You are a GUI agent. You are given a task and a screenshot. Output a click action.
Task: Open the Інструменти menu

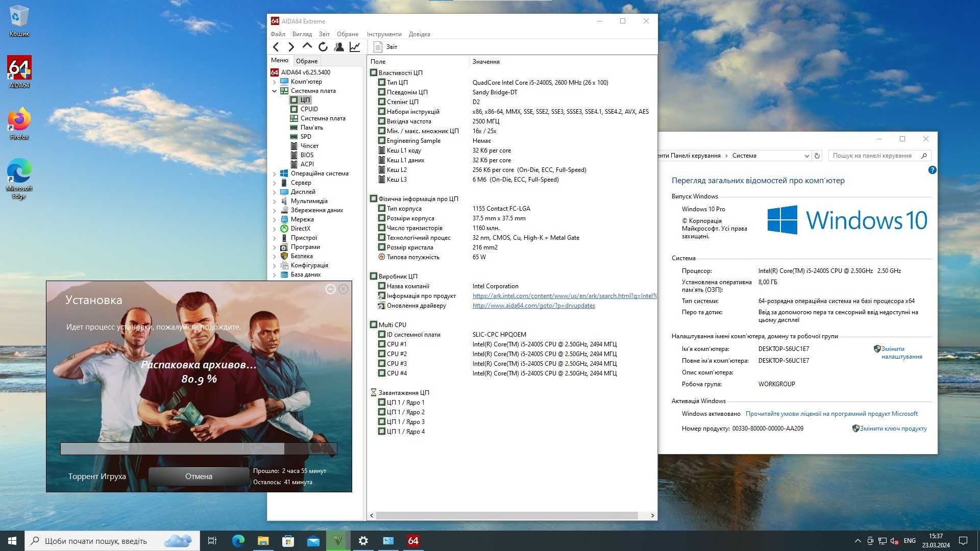(x=384, y=34)
